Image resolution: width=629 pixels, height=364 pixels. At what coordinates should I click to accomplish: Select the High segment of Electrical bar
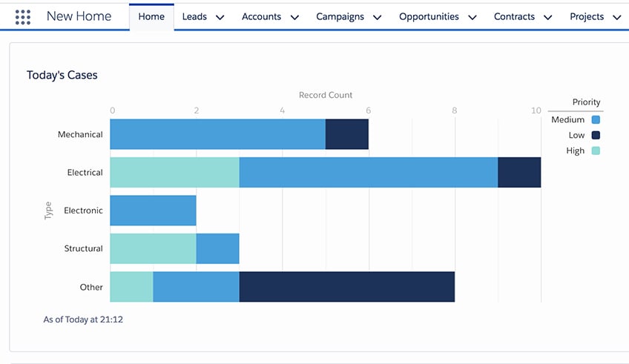pos(174,172)
